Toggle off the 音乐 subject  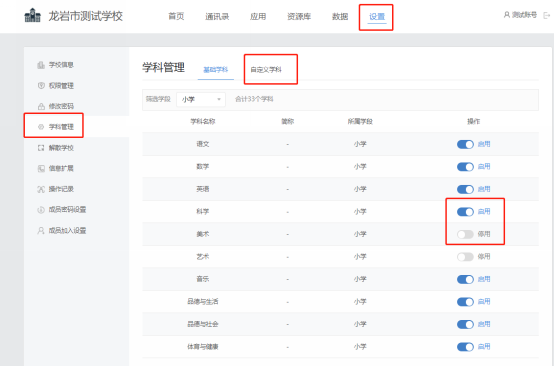point(465,279)
